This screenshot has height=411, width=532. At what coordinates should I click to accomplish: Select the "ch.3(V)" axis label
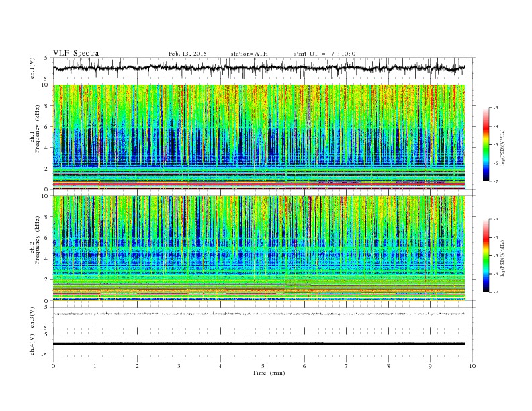click(32, 318)
